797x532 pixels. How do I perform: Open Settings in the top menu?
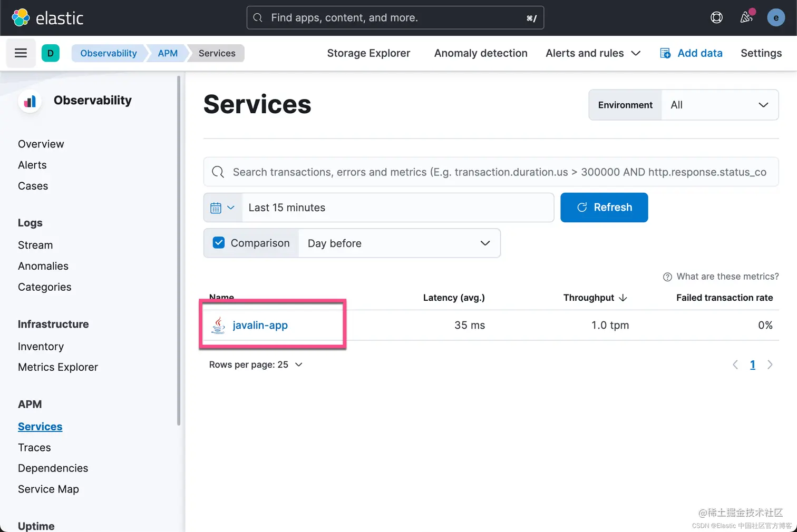761,53
